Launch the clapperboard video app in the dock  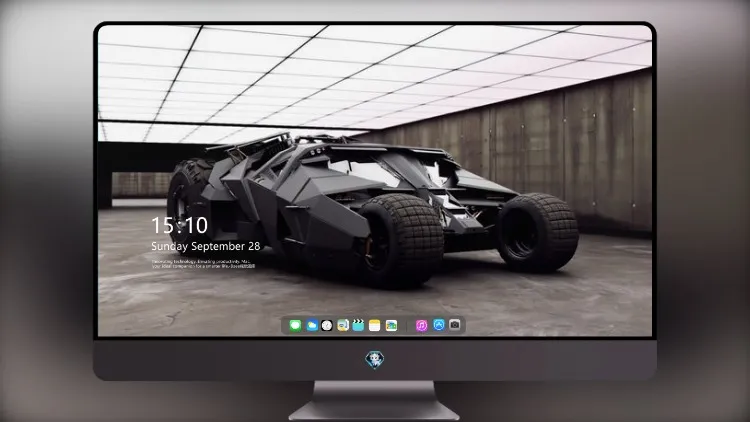pos(358,325)
